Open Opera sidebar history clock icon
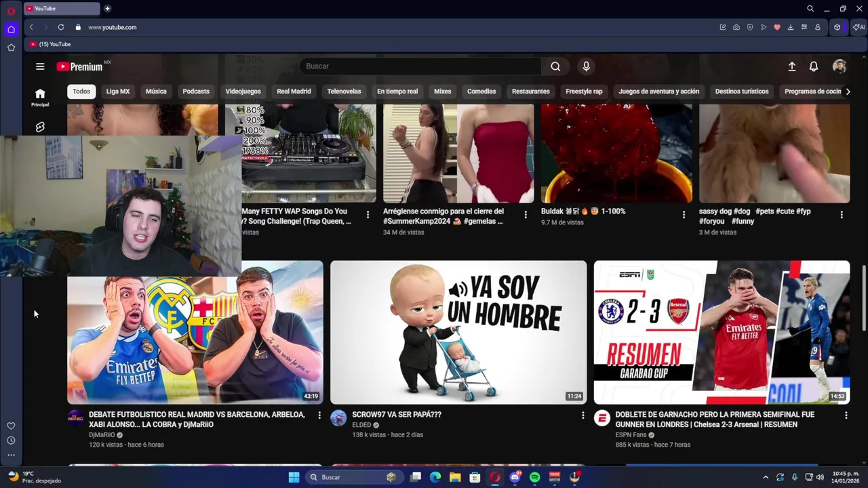The width and height of the screenshot is (868, 488). tap(11, 441)
